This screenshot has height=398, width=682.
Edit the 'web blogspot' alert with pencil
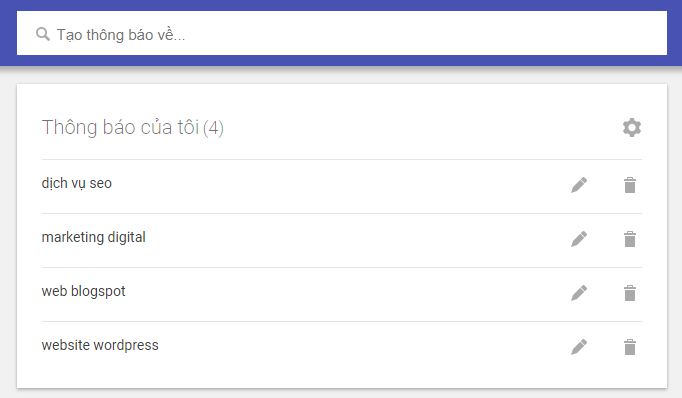pos(579,293)
